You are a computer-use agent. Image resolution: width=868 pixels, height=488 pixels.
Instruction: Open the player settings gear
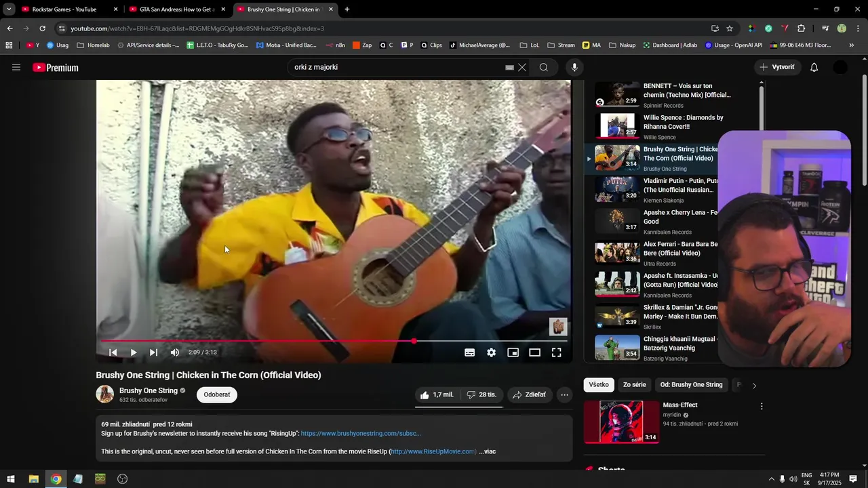(x=492, y=352)
